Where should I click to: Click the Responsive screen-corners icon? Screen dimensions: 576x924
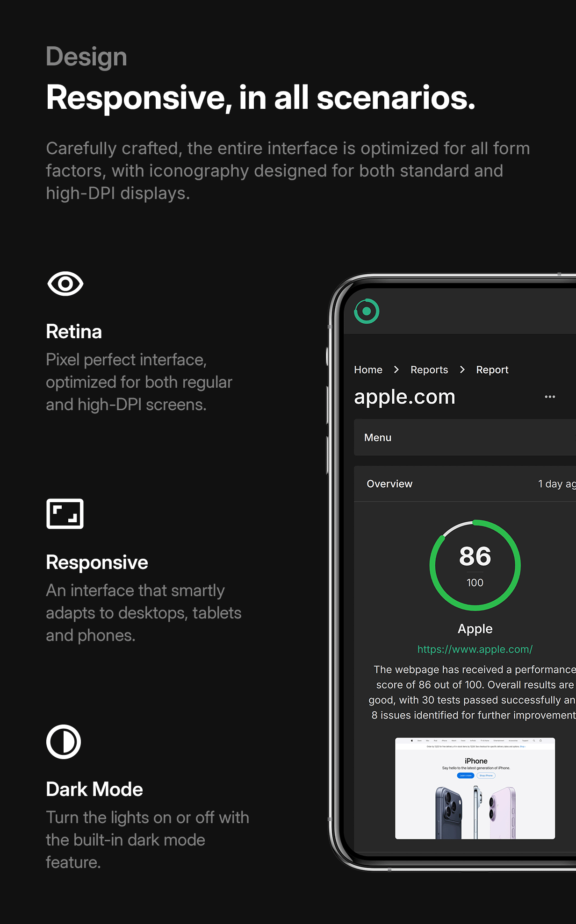[x=65, y=514]
